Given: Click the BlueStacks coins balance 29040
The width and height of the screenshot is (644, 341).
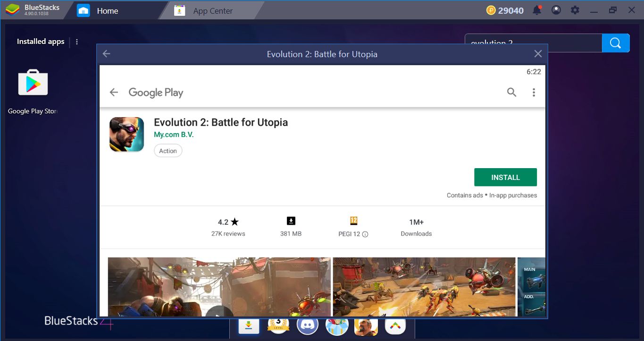Looking at the screenshot, I should pyautogui.click(x=505, y=10).
